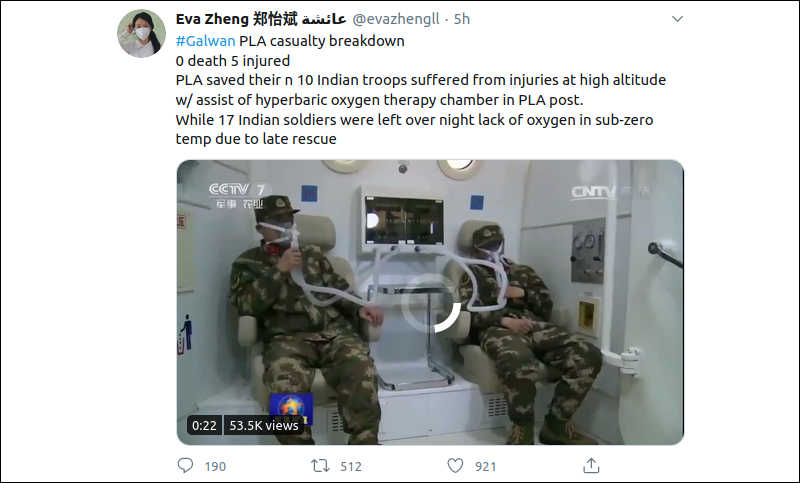Click the reply speech bubble icon
Screen dimensions: 800x483
pyautogui.click(x=185, y=465)
